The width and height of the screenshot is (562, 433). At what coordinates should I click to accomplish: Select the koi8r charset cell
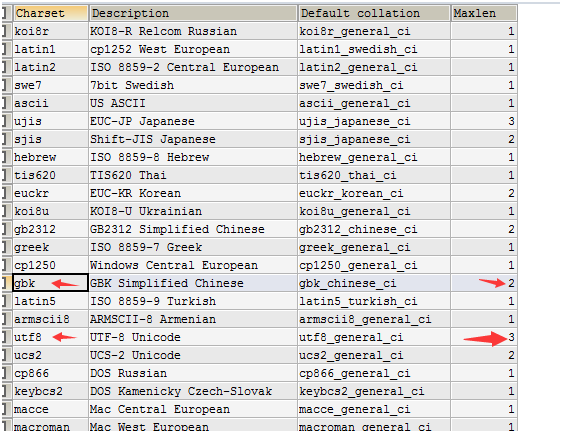51,31
